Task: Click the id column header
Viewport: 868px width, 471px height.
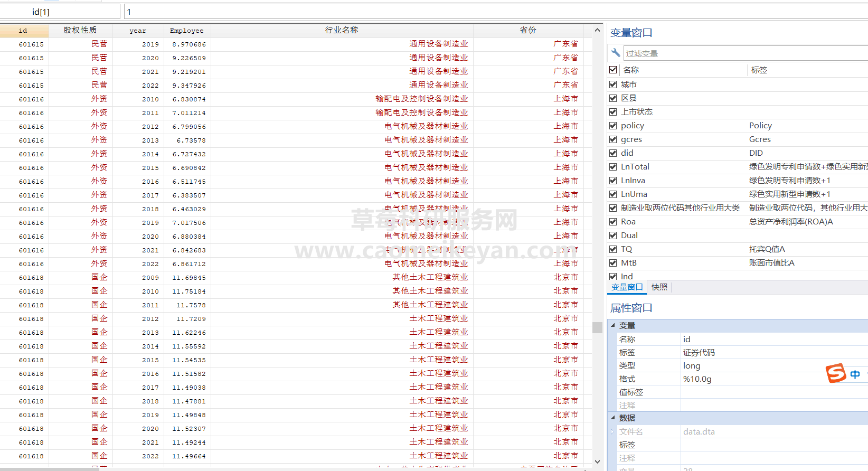Action: point(24,31)
